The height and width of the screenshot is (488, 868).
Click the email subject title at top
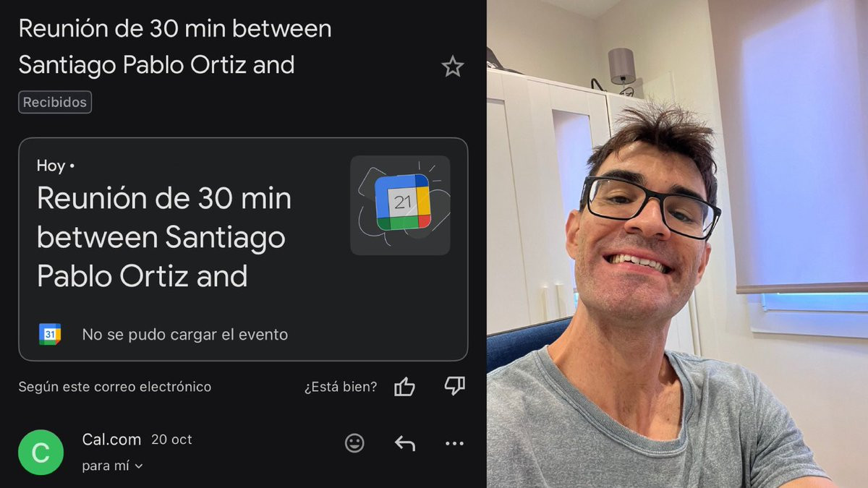click(x=175, y=46)
